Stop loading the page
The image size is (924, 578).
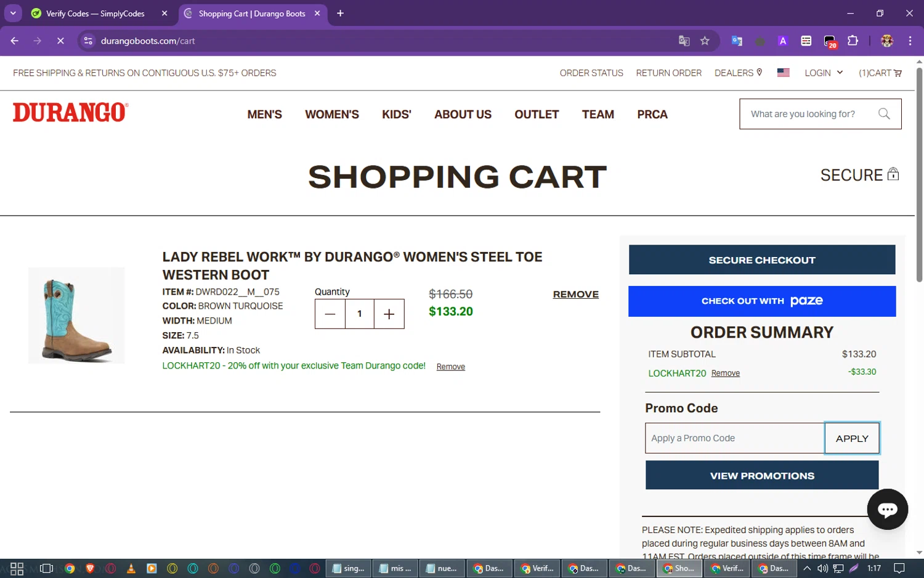pyautogui.click(x=60, y=41)
